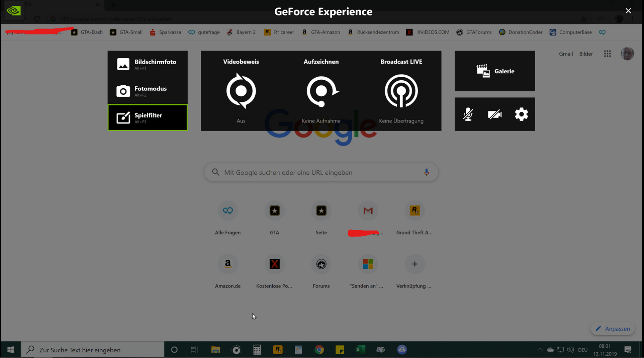Show hidden system tray icons

540,350
